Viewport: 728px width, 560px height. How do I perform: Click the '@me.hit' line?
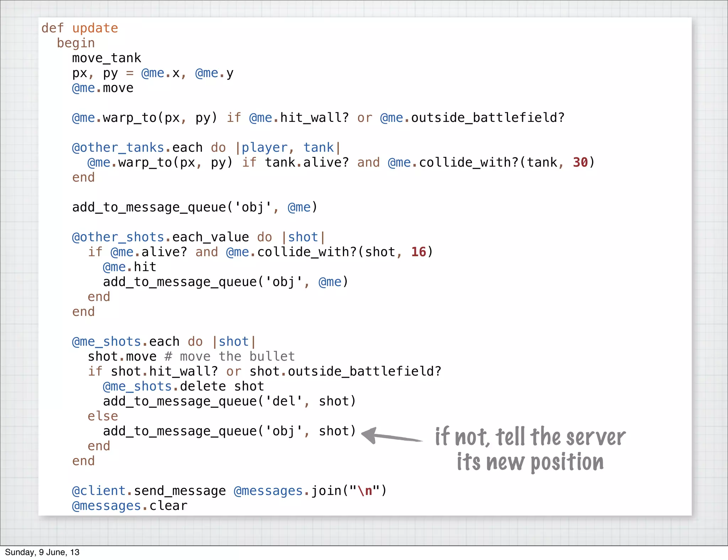point(130,267)
